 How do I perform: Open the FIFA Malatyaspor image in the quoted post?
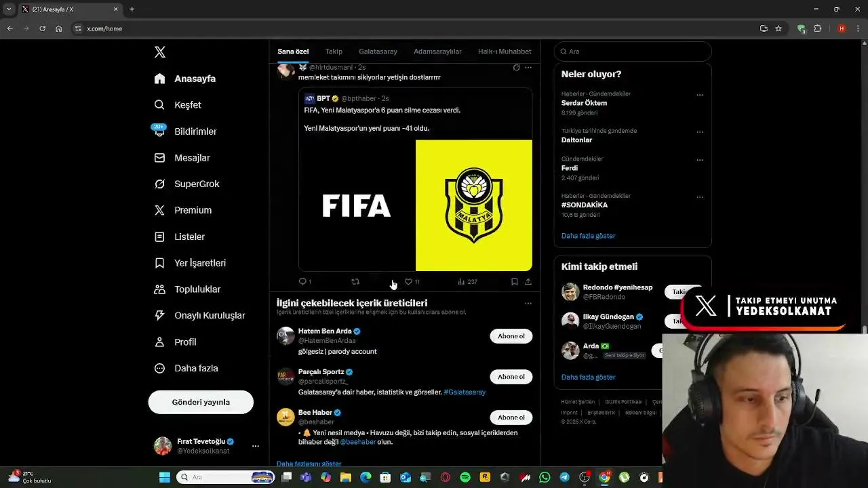(415, 205)
